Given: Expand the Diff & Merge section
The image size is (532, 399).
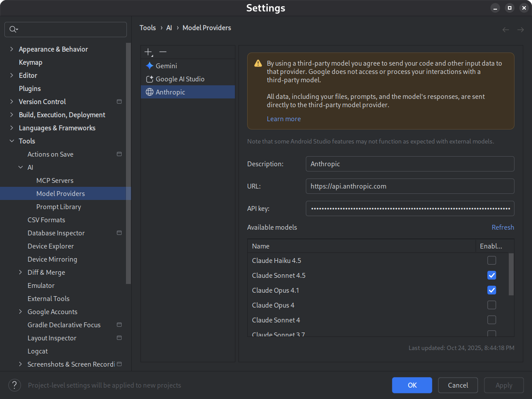Looking at the screenshot, I should coord(21,272).
